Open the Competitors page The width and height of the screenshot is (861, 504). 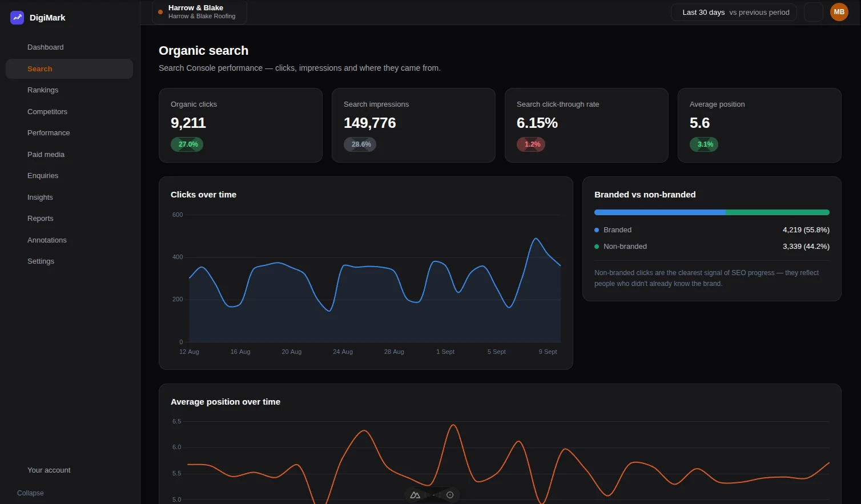click(x=69, y=111)
